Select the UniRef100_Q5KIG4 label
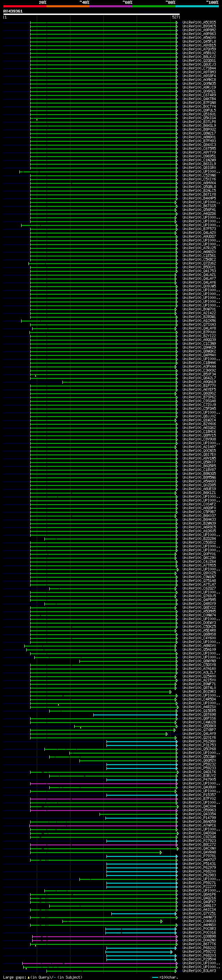The image size is (222, 980). [x=199, y=118]
